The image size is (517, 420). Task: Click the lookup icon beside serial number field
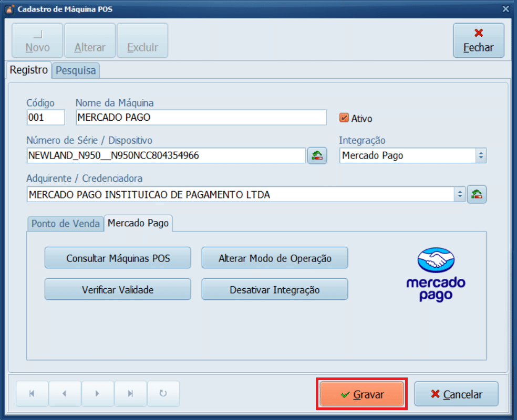pyautogui.click(x=317, y=156)
